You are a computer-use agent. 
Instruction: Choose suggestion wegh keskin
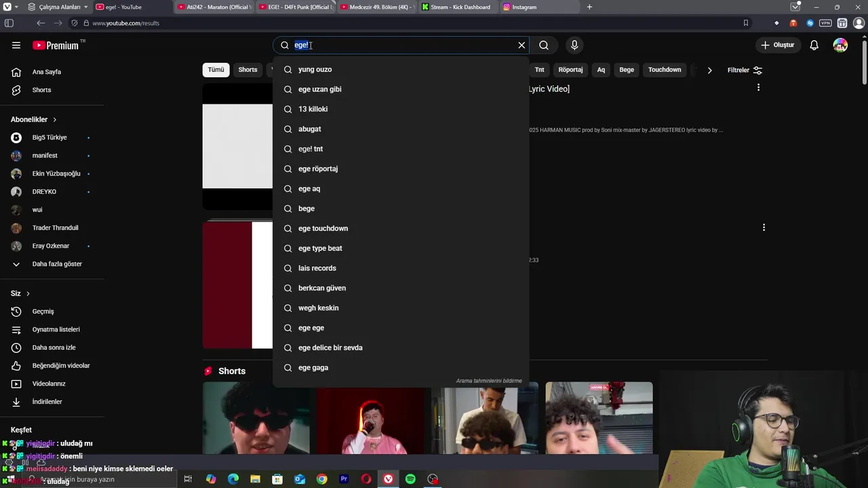point(401,308)
